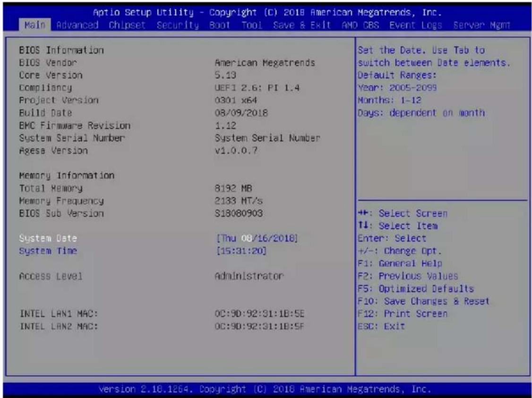
Task: Click F10: Save Changes & Reset line
Action: coord(424,301)
